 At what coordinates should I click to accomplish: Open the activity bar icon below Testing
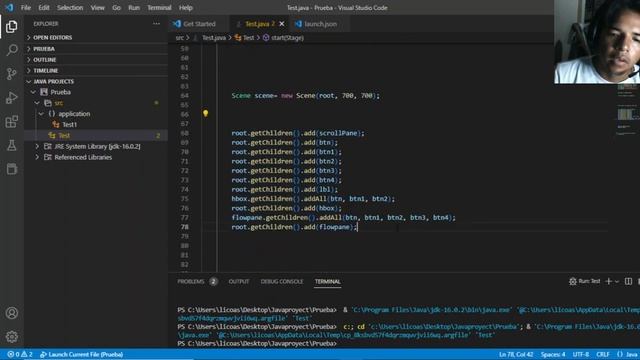[11, 169]
